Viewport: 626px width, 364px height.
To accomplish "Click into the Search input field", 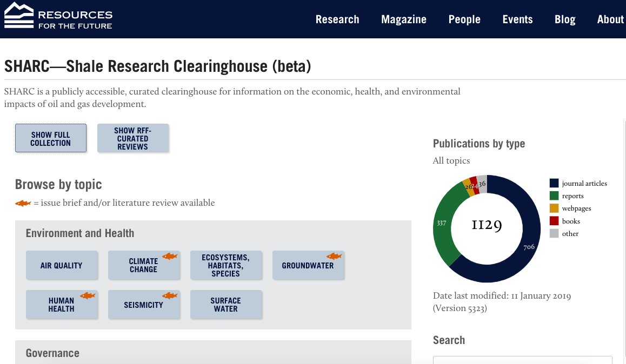I will 522,360.
